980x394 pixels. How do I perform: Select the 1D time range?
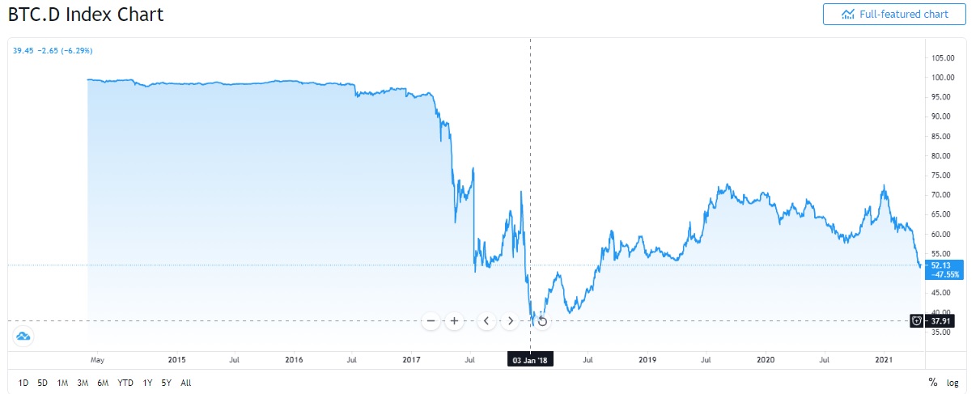pyautogui.click(x=23, y=383)
